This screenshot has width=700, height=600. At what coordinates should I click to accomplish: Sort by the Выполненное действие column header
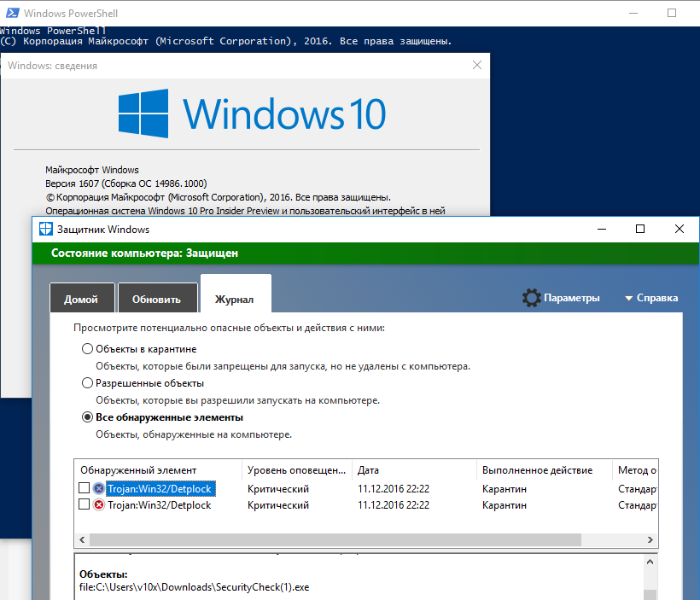click(544, 470)
